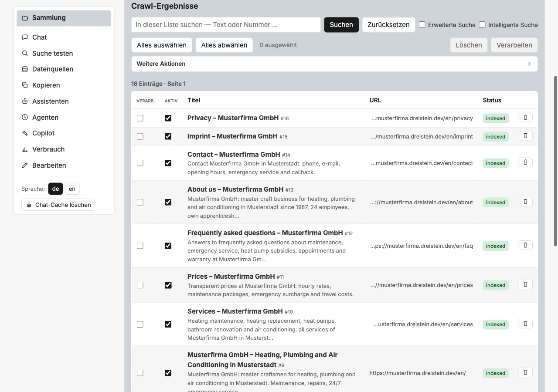Screen dimensions: 558x392
Task: Remove the Contact – Musterfirma GmbH entry
Action: tap(525, 162)
